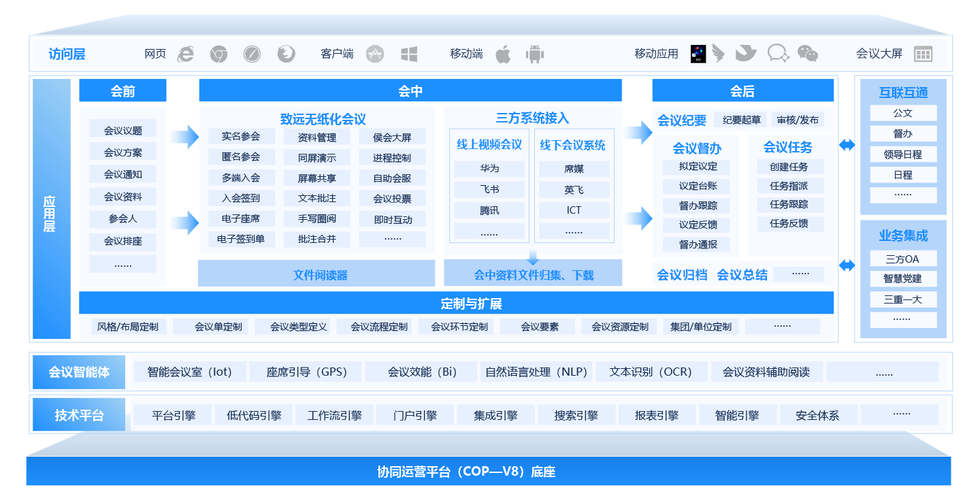Select the 定制与扩展 bar
The height and width of the screenshot is (490, 980).
pos(457,303)
